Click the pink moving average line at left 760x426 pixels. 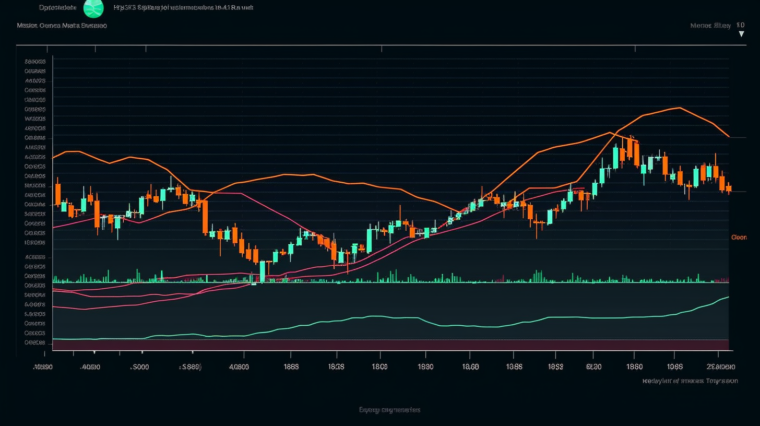tap(80, 221)
